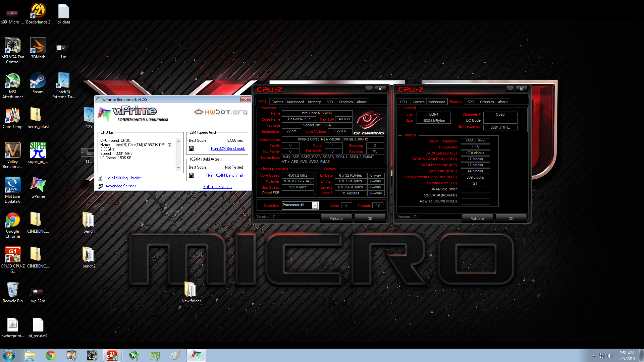Open the Windows Start menu
The height and width of the screenshot is (362, 644).
click(9, 355)
